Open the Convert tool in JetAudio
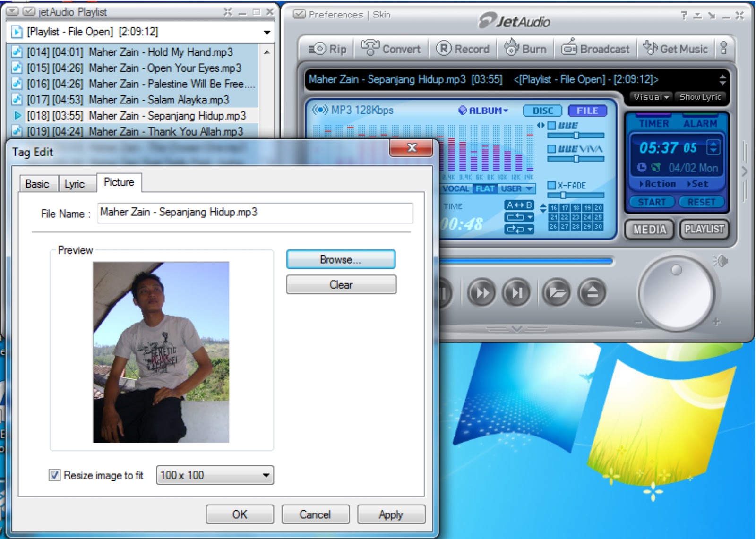Screen dimensions: 756x539 tap(391, 49)
